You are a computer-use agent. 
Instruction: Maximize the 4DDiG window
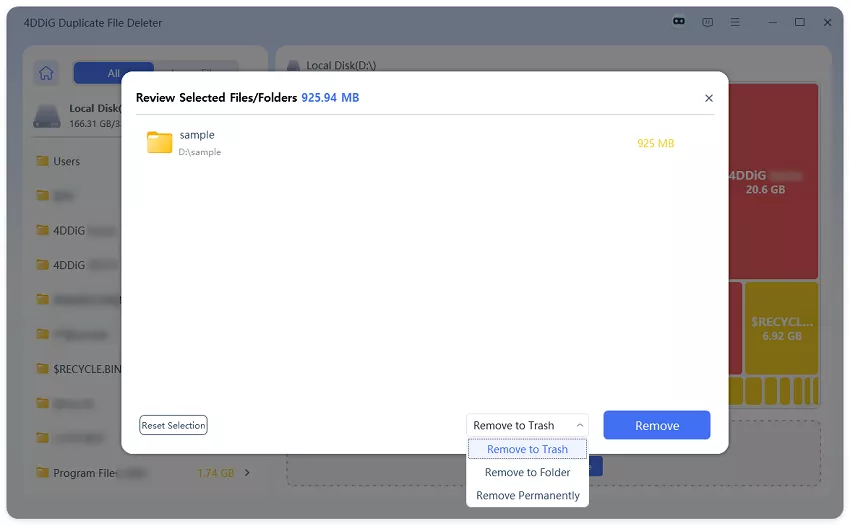pyautogui.click(x=800, y=22)
